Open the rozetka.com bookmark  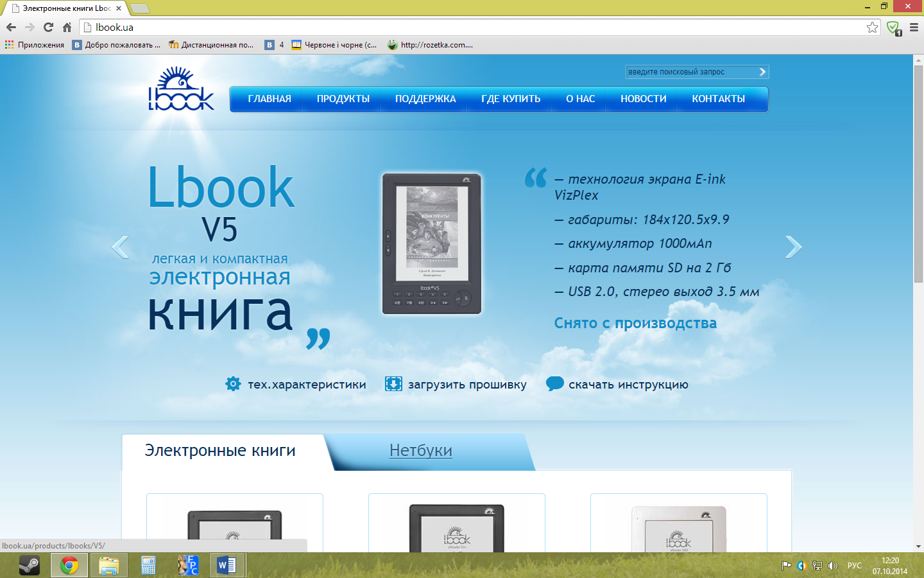[x=431, y=45]
